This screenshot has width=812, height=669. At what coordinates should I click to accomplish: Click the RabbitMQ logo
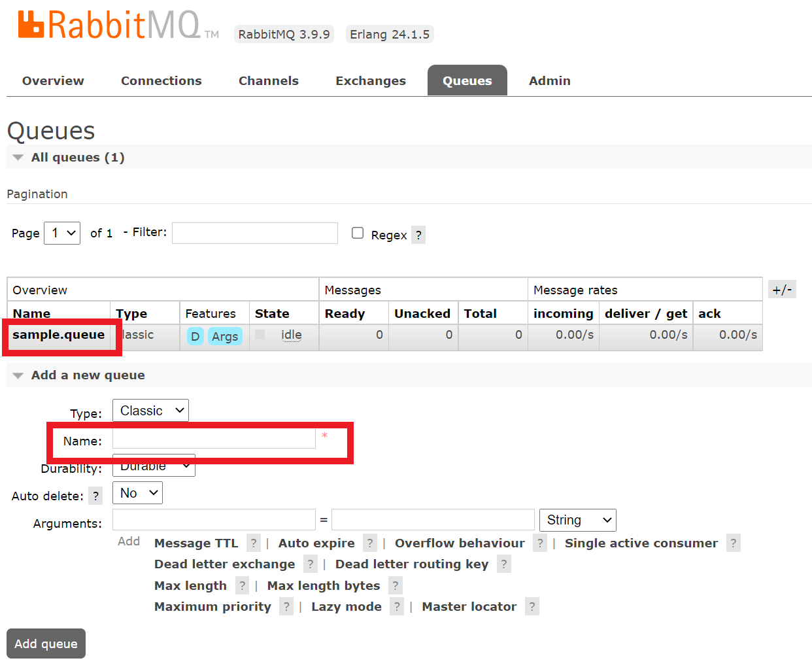tap(109, 26)
